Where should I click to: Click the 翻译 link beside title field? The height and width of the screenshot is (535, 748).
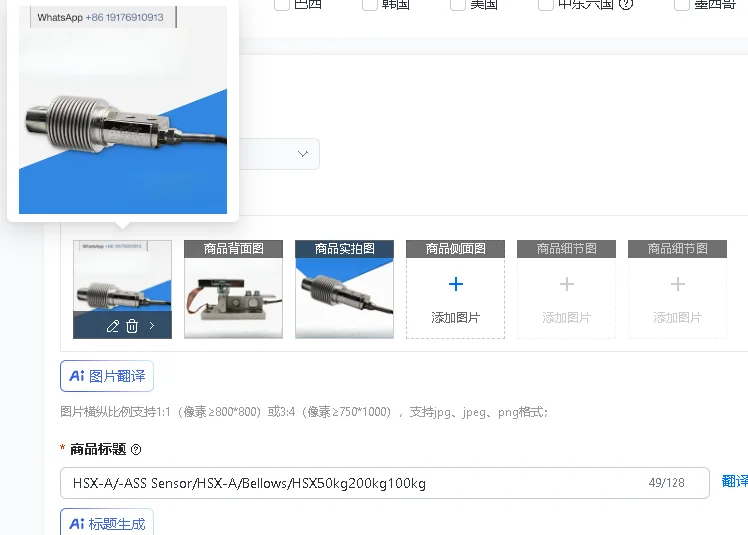735,481
